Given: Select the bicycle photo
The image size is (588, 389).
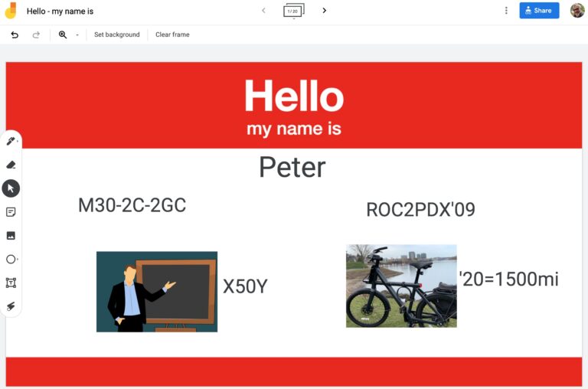Looking at the screenshot, I should point(401,286).
